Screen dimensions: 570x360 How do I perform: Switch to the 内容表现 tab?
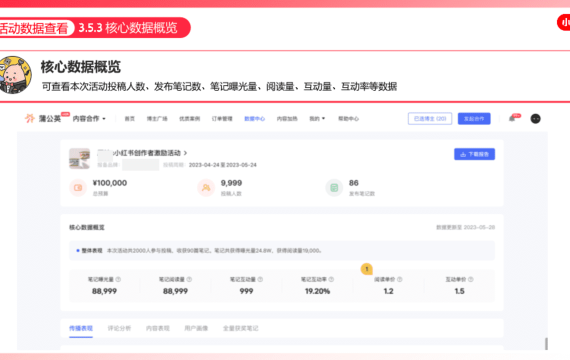158,328
